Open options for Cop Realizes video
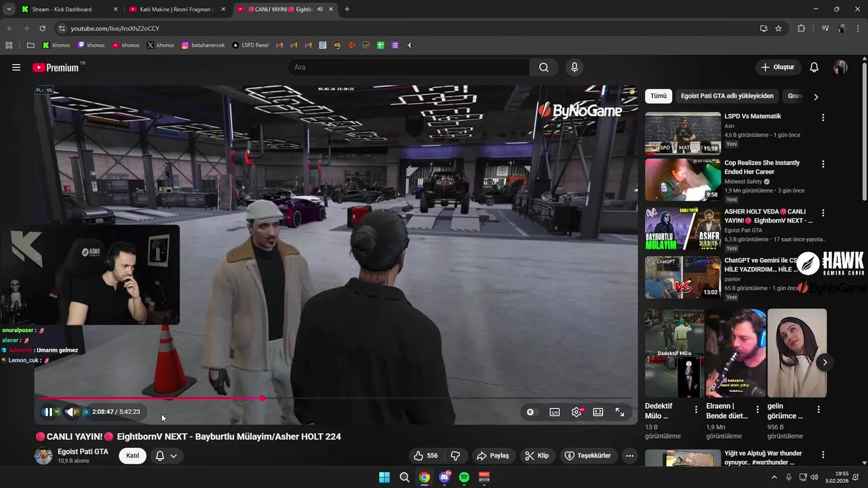868x488 pixels. click(x=823, y=164)
